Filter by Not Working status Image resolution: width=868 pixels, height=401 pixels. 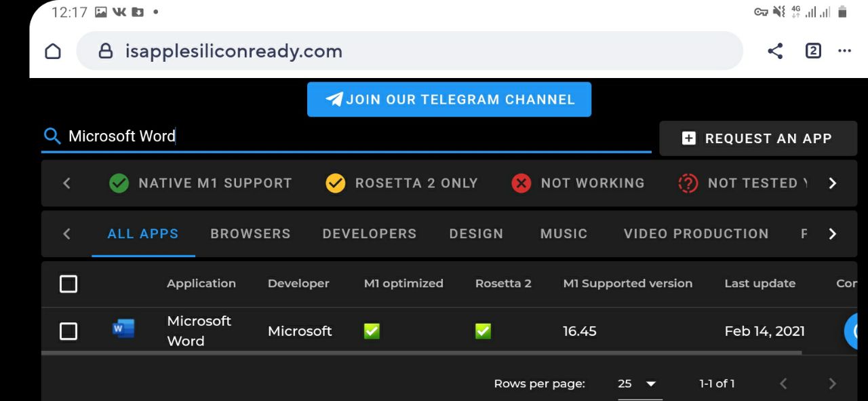pos(578,183)
